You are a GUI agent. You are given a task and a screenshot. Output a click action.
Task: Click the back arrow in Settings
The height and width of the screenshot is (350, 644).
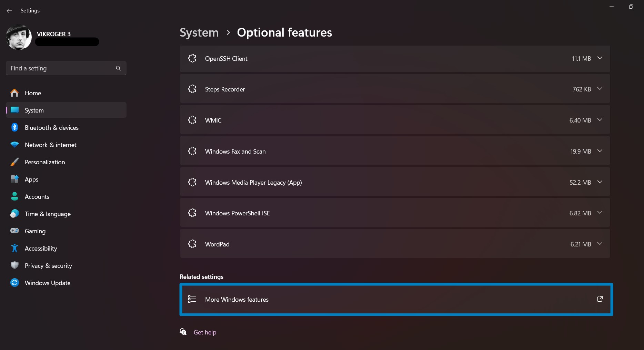click(x=9, y=11)
